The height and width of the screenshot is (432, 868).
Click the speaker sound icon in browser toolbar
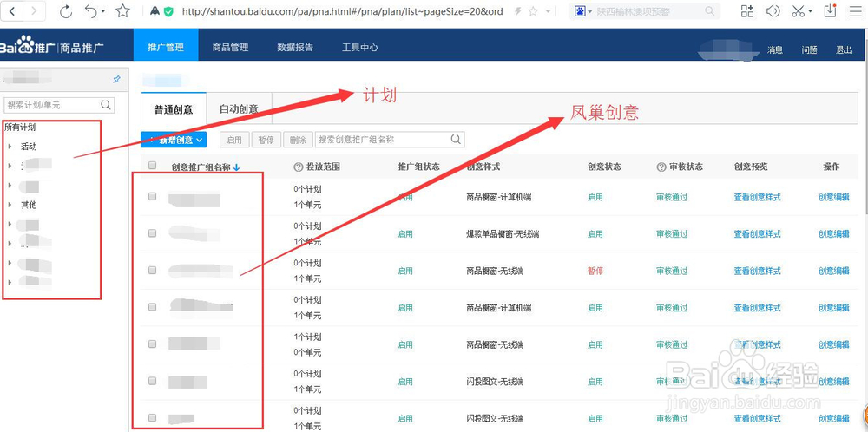[x=773, y=11]
